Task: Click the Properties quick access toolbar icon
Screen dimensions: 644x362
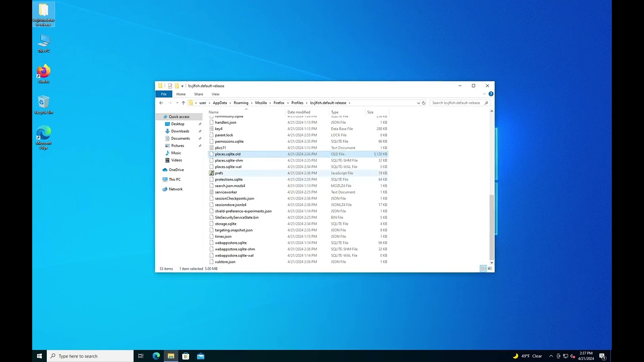Action: point(170,86)
